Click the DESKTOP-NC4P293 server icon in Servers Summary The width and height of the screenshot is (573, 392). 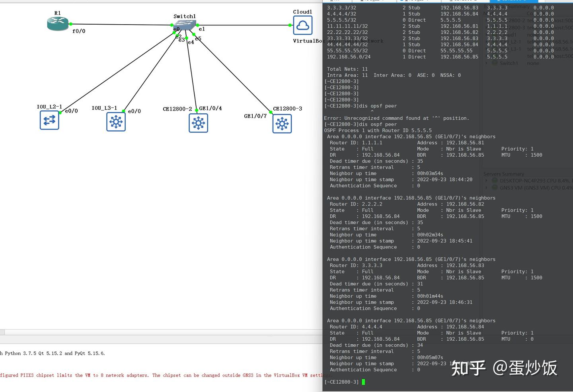tap(494, 180)
